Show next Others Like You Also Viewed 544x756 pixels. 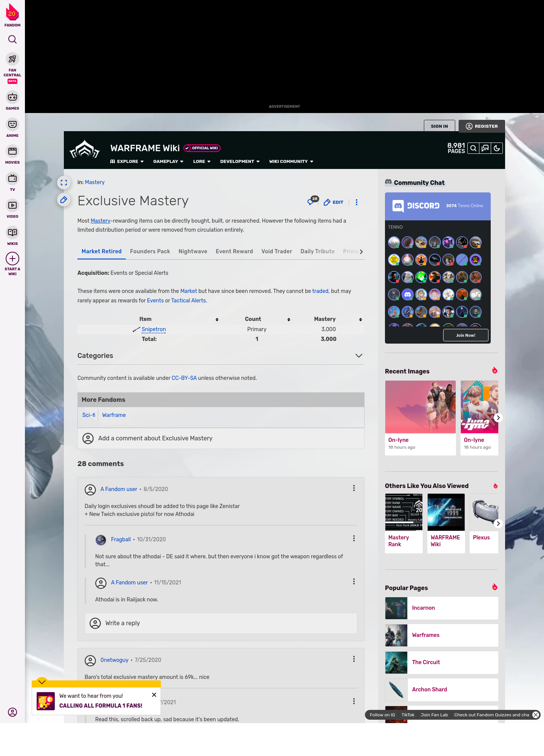tap(498, 524)
